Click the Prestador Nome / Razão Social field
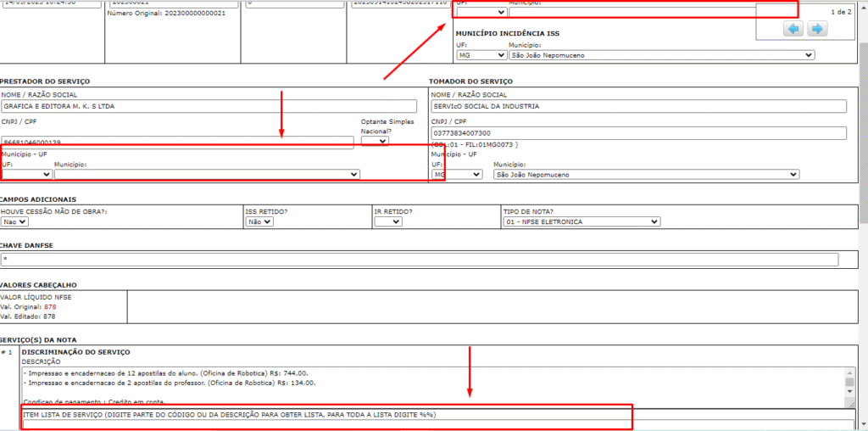Viewport: 868px width, 431px height. point(209,107)
